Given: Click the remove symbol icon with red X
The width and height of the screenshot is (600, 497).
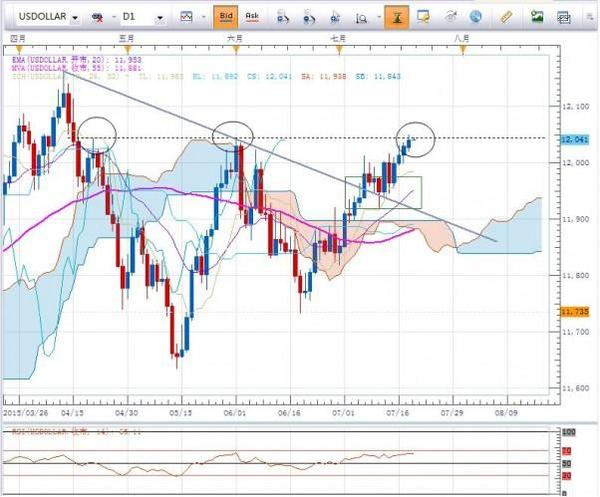Looking at the screenshot, I should (x=98, y=18).
